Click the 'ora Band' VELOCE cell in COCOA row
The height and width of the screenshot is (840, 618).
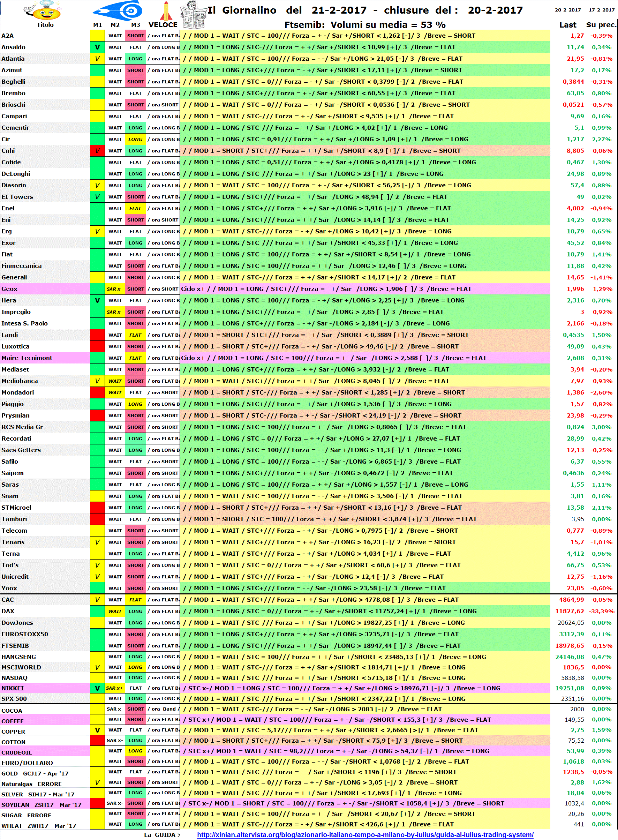tap(163, 709)
